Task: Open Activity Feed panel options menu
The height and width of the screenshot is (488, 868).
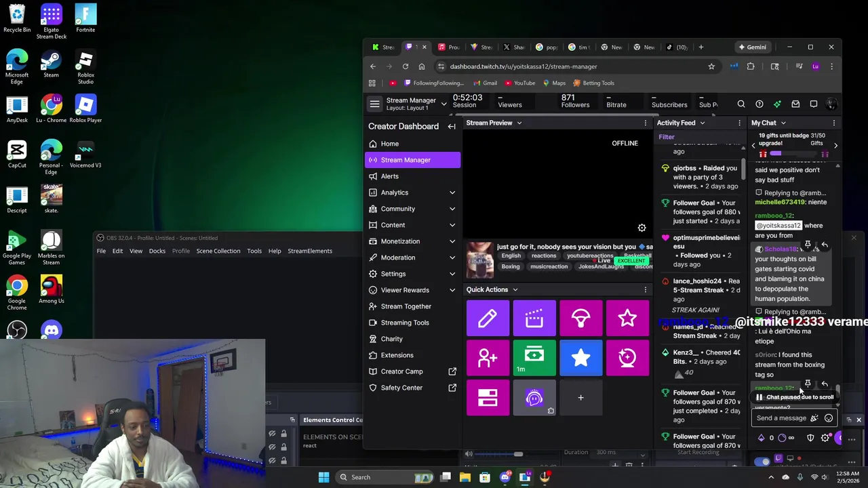Action: click(739, 123)
